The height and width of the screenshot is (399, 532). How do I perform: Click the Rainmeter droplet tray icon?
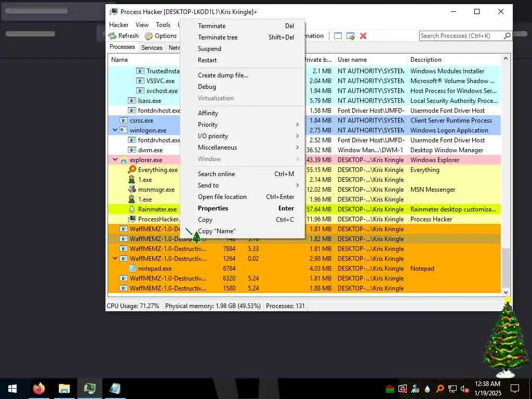pyautogui.click(x=428, y=389)
